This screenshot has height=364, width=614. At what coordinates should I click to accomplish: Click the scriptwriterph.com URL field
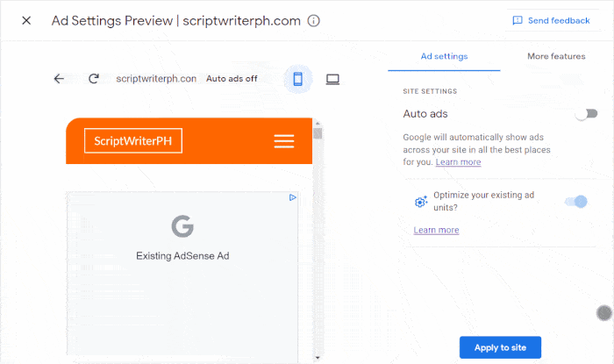[x=156, y=79]
